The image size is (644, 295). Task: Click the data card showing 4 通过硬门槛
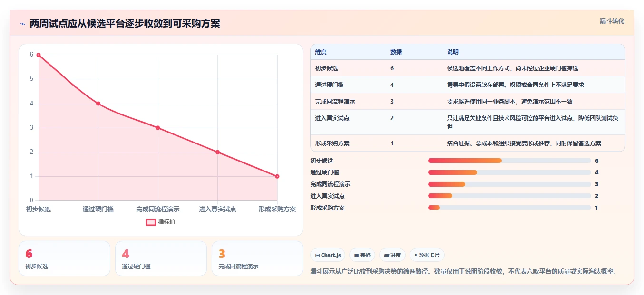(161, 258)
